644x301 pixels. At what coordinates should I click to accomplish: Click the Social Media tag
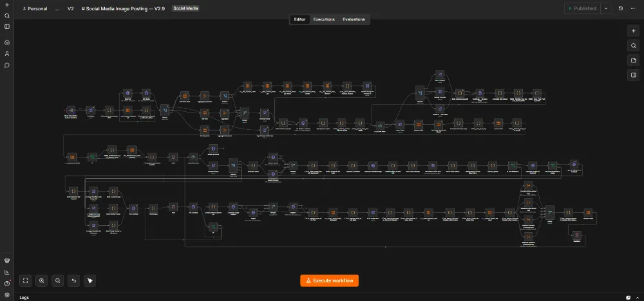[x=185, y=8]
